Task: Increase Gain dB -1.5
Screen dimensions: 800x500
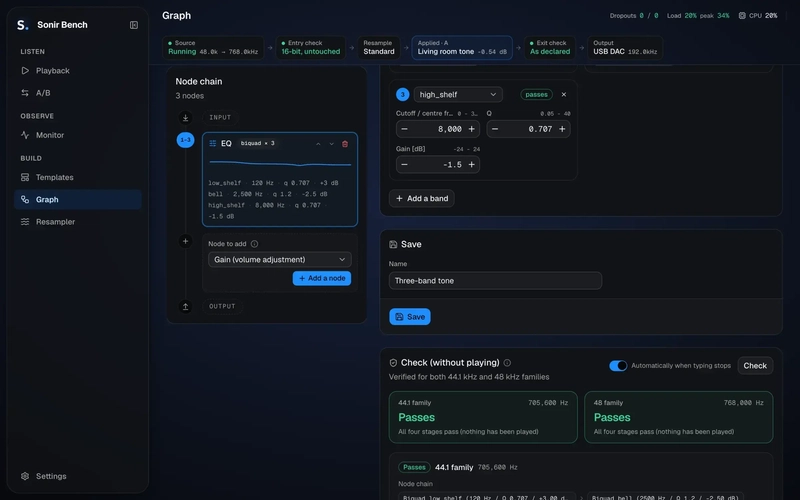Action: [x=471, y=164]
